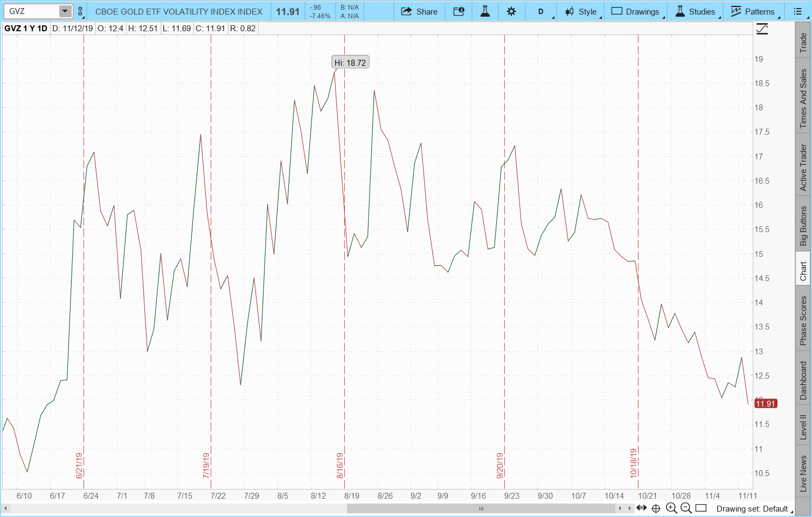This screenshot has width=812, height=517.
Task: Click the Hi: 18.72 price bubble
Action: pyautogui.click(x=350, y=62)
